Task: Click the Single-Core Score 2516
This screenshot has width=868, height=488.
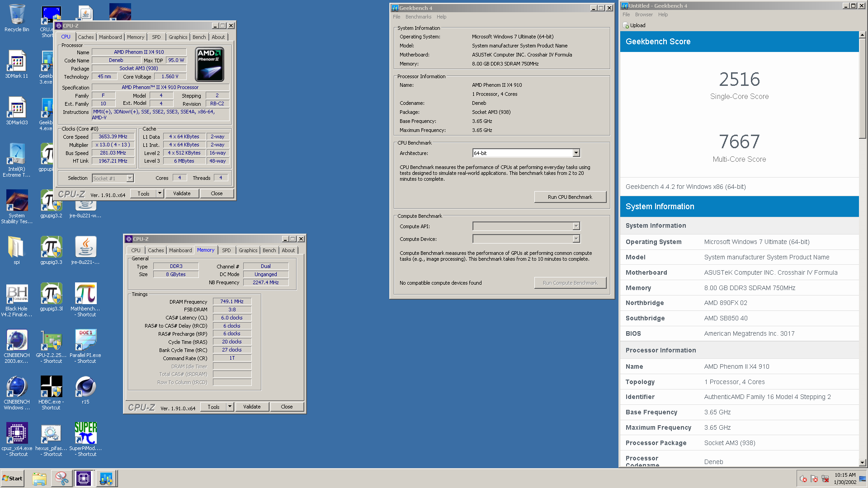Action: (739, 80)
